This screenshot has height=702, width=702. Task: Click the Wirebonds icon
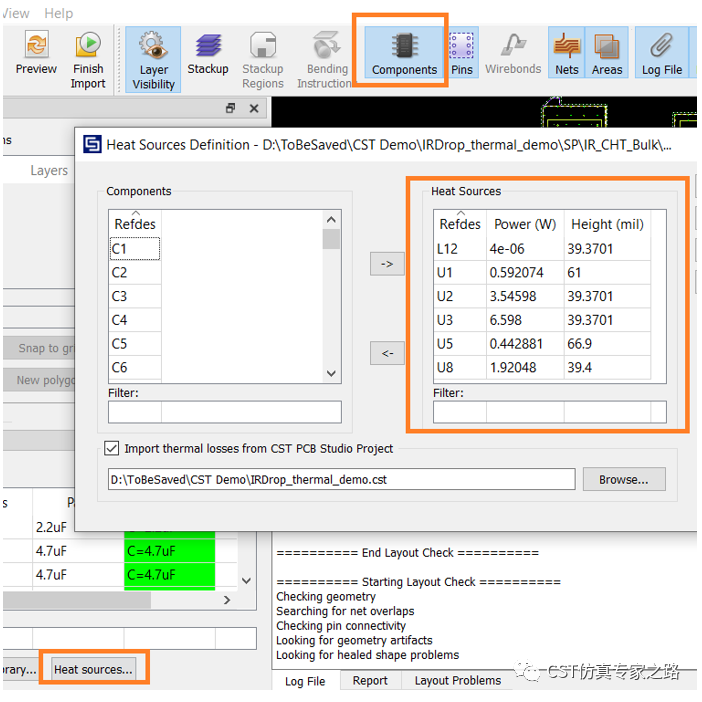tap(513, 53)
